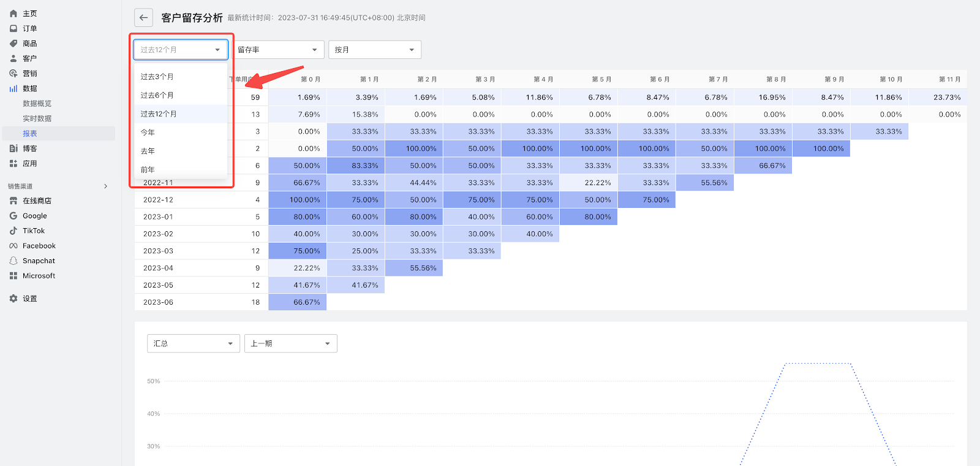Screen dimensions: 980x466
Task: Select 过去3个月 from the date list
Action: (x=157, y=77)
